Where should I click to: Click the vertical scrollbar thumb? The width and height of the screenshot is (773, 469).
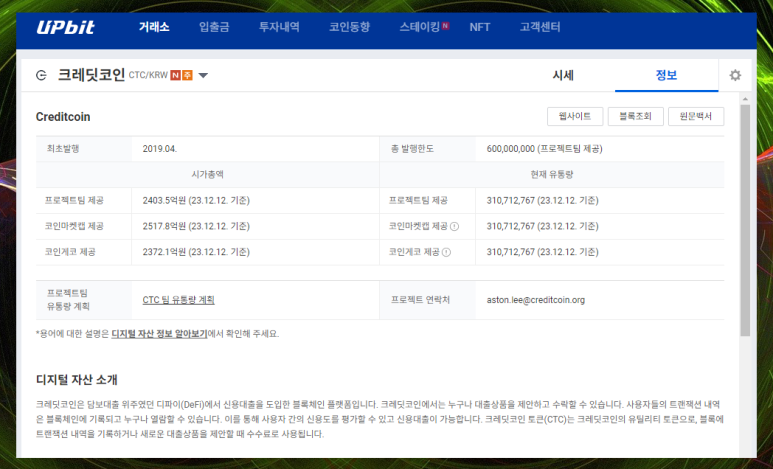(745, 220)
